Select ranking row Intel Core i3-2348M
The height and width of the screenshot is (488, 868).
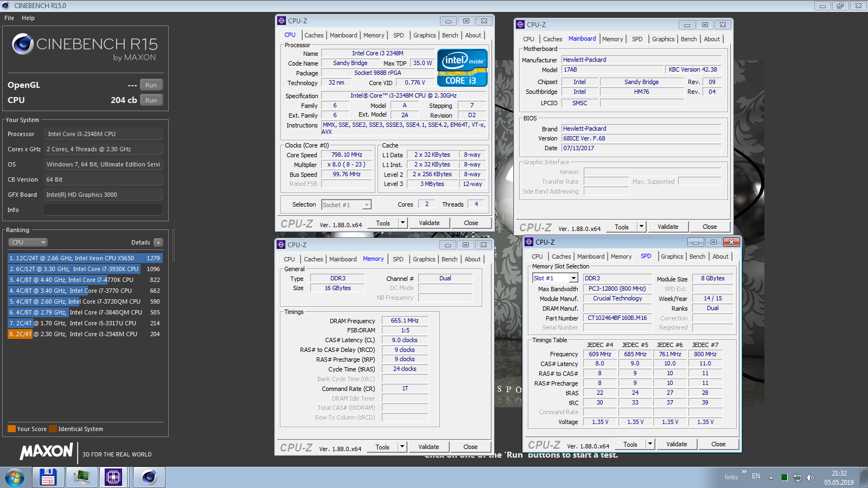click(x=85, y=334)
